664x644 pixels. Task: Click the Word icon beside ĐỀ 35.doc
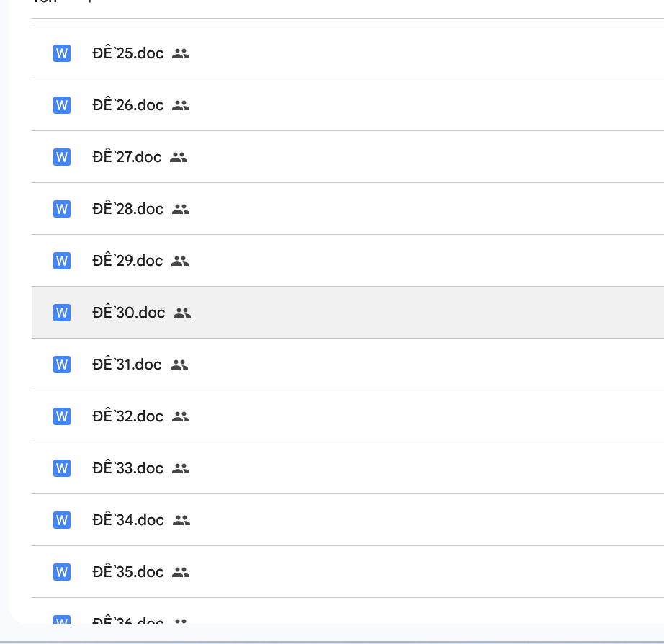[62, 572]
